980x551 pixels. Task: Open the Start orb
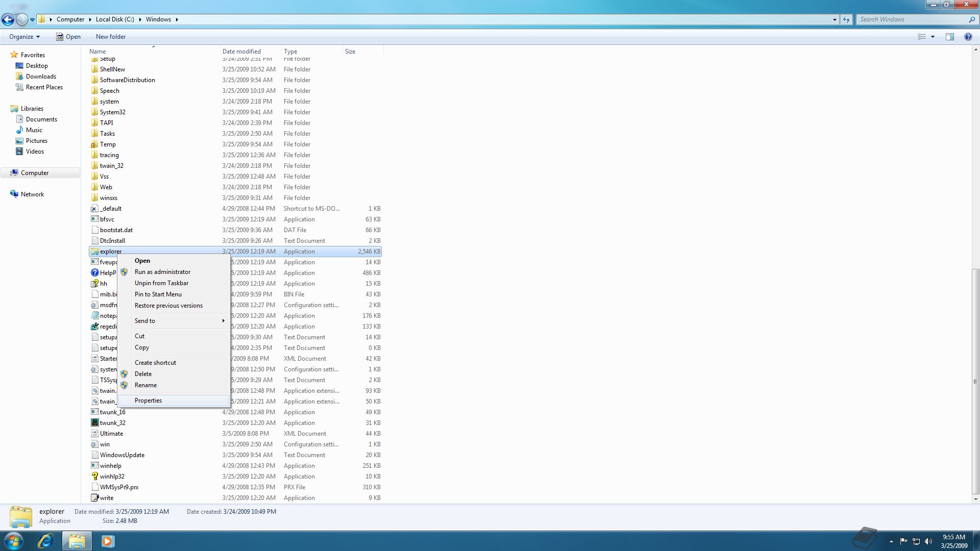point(14,541)
